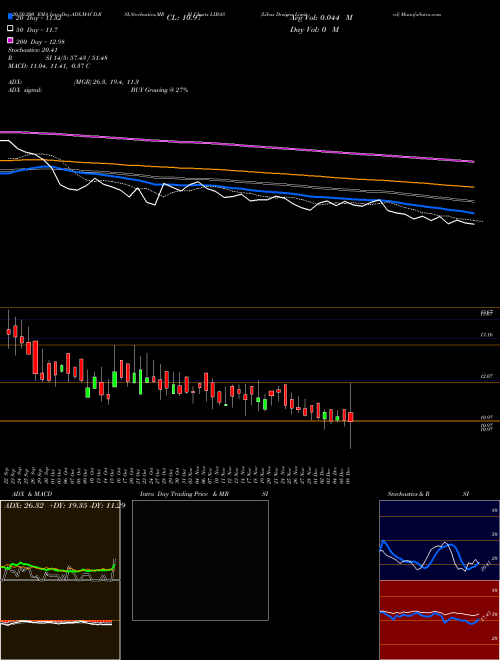This screenshot has width=500, height=660.
Task: Open the red RSI mini chart
Action: pyautogui.click(x=439, y=620)
